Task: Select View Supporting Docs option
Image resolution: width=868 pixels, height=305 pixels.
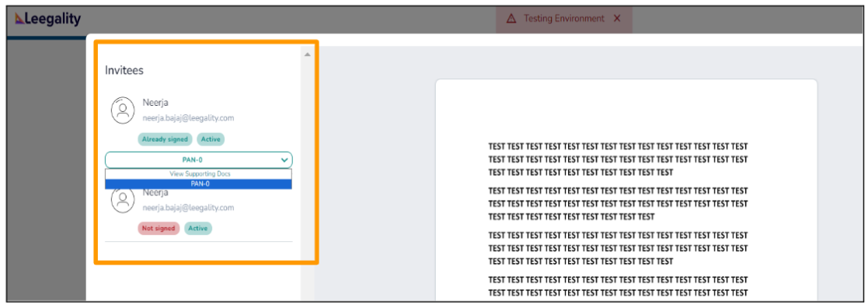Action: [x=199, y=174]
